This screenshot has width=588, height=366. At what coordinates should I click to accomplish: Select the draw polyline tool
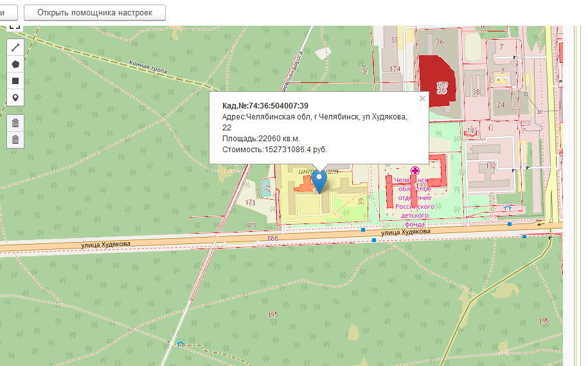pyautogui.click(x=15, y=48)
